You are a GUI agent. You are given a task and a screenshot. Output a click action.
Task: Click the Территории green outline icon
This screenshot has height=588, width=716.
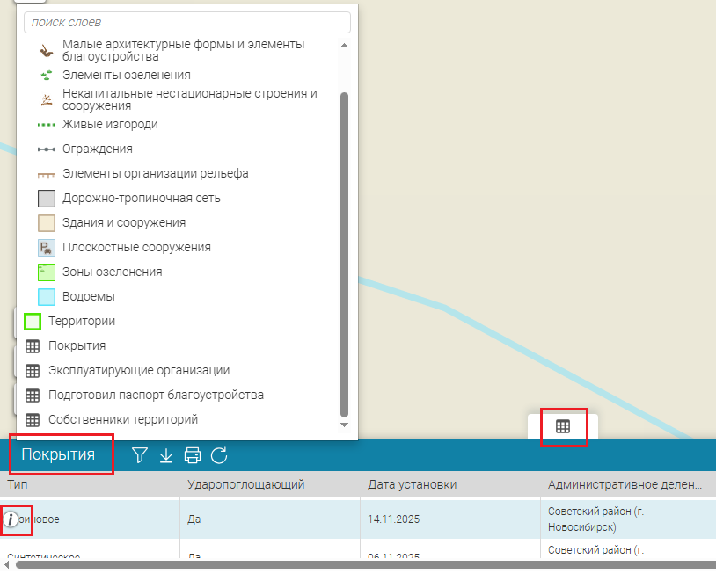(33, 322)
